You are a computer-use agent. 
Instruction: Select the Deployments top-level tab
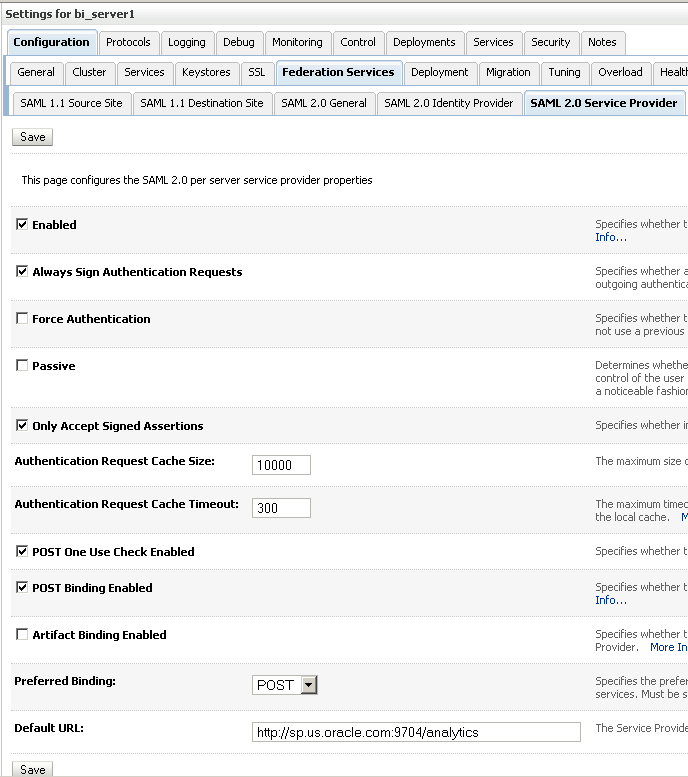(x=424, y=43)
